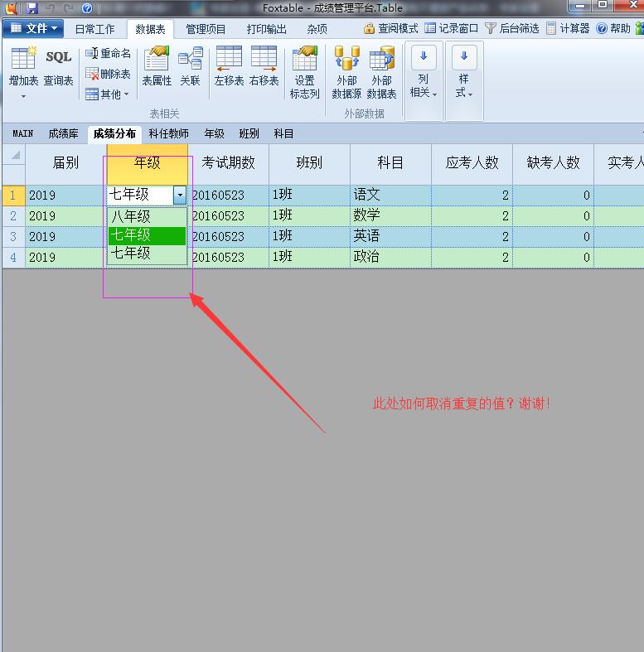The width and height of the screenshot is (644, 652).
Task: Open the 年级 table tab
Action: click(214, 134)
